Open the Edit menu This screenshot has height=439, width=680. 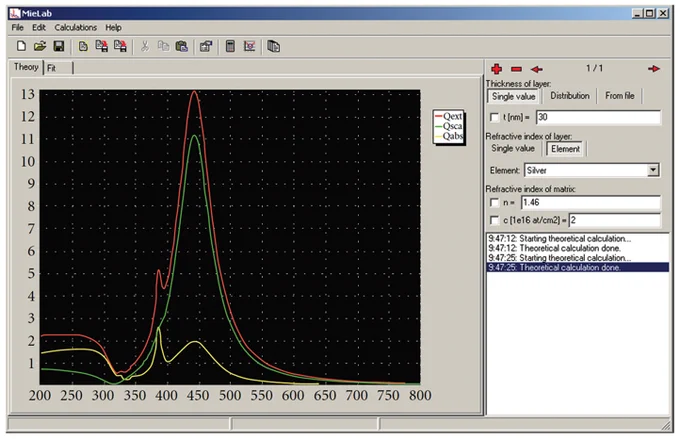tap(39, 27)
